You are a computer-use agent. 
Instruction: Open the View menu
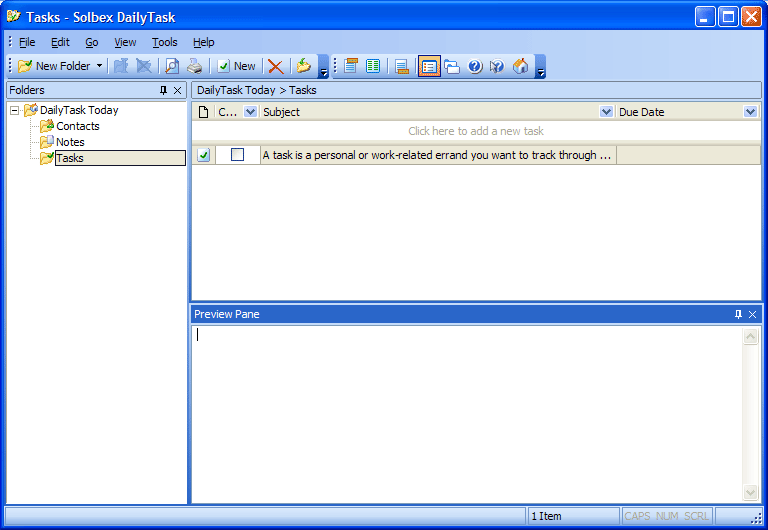click(125, 42)
